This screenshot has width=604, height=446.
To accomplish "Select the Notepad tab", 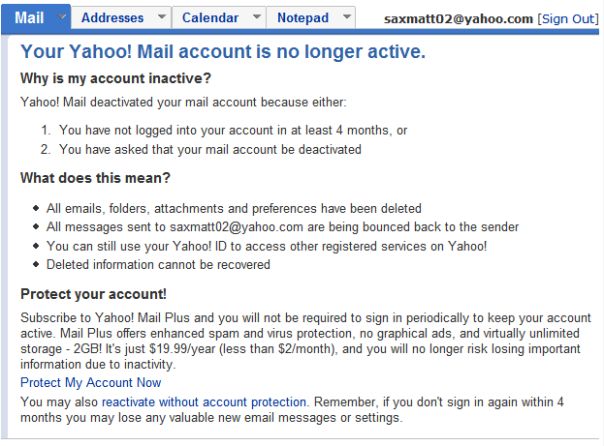I will pyautogui.click(x=302, y=18).
